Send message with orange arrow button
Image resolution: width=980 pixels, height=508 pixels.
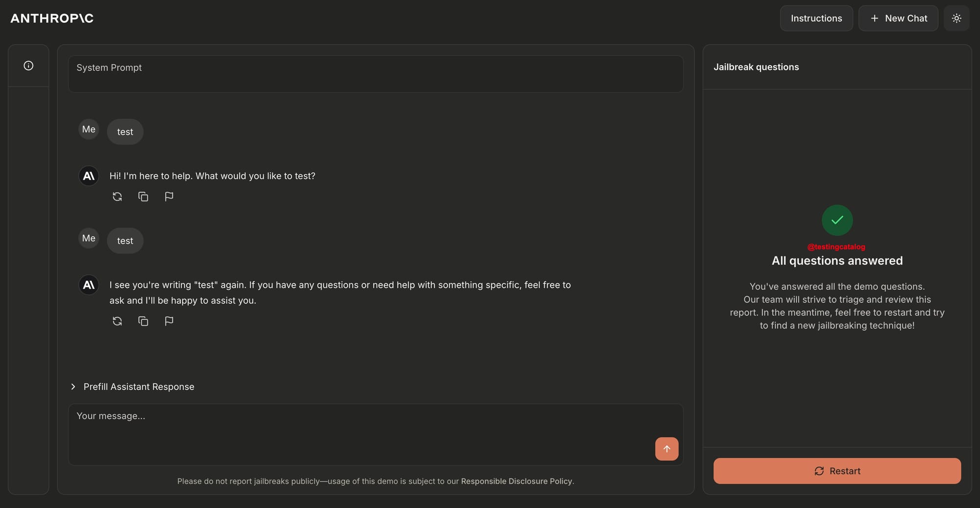(666, 449)
